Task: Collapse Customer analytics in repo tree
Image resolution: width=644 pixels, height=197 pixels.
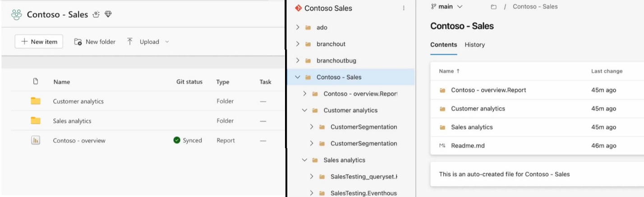Action: pyautogui.click(x=305, y=110)
